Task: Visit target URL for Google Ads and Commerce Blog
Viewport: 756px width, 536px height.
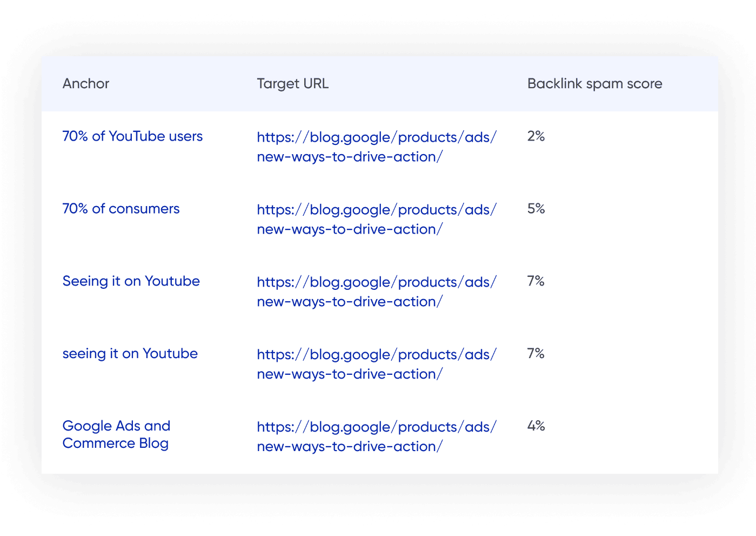Action: pyautogui.click(x=377, y=436)
